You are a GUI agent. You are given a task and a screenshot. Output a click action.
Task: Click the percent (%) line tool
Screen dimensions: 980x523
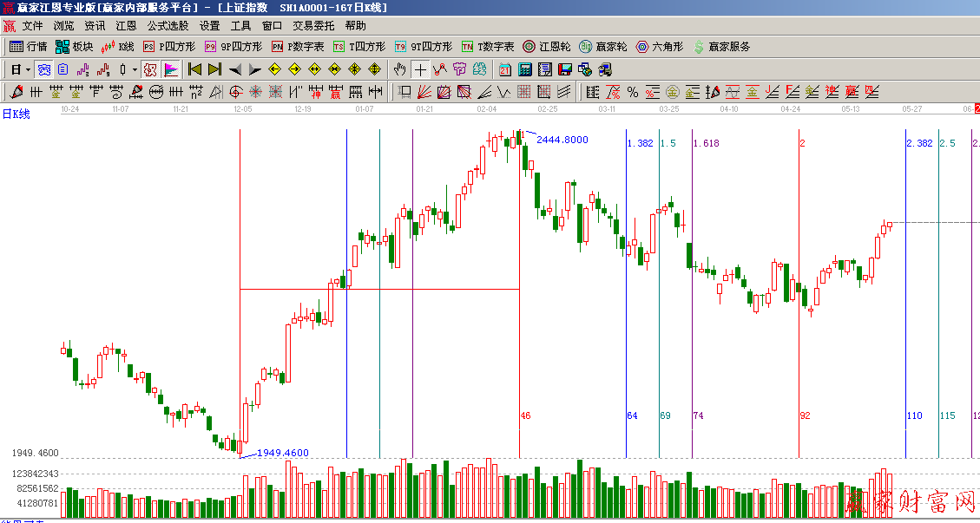click(x=633, y=92)
